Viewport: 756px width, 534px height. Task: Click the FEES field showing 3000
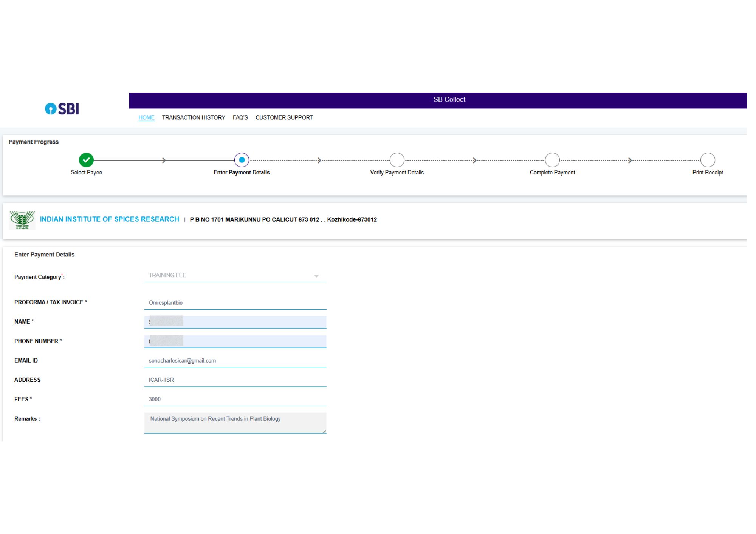(x=235, y=399)
